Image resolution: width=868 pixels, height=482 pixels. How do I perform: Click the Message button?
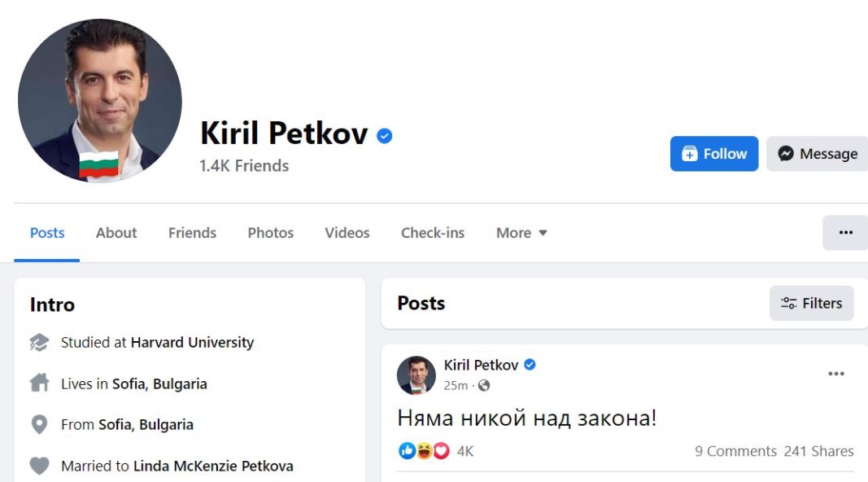(817, 154)
